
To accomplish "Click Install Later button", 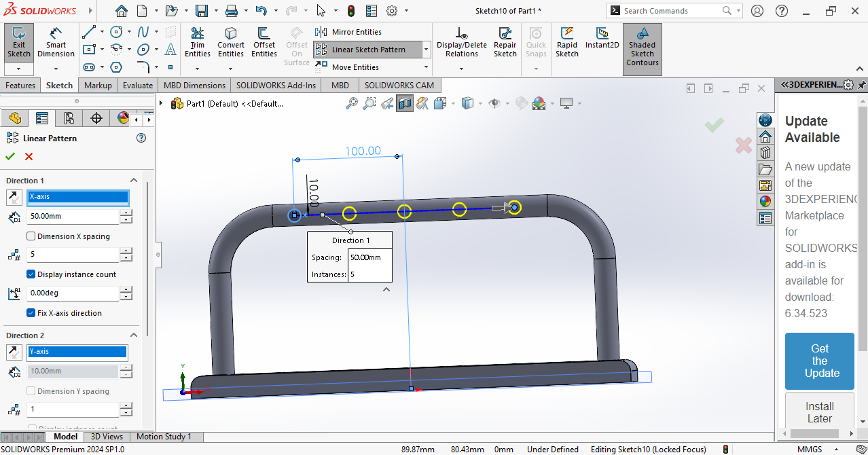I will click(x=820, y=412).
